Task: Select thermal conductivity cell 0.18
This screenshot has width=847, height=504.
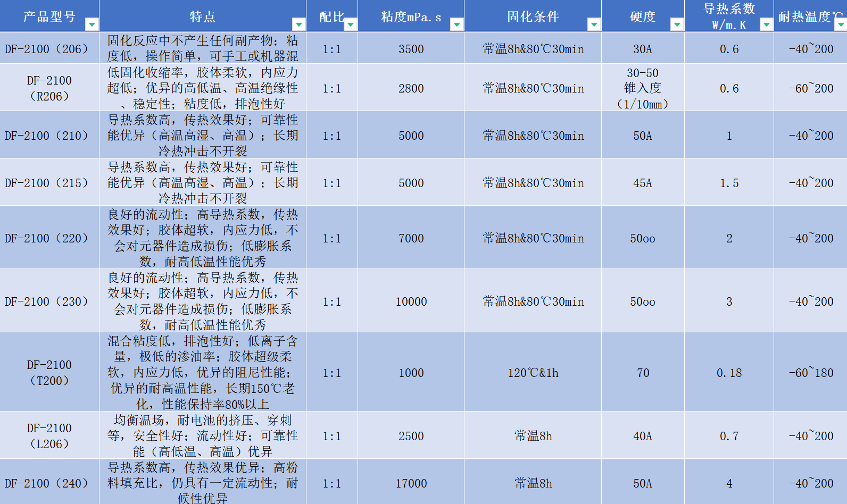Action: pos(729,372)
